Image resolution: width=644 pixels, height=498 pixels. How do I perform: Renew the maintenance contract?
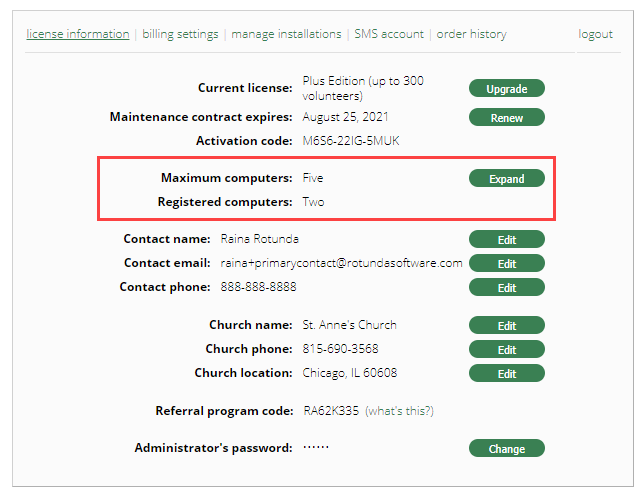[x=506, y=118]
